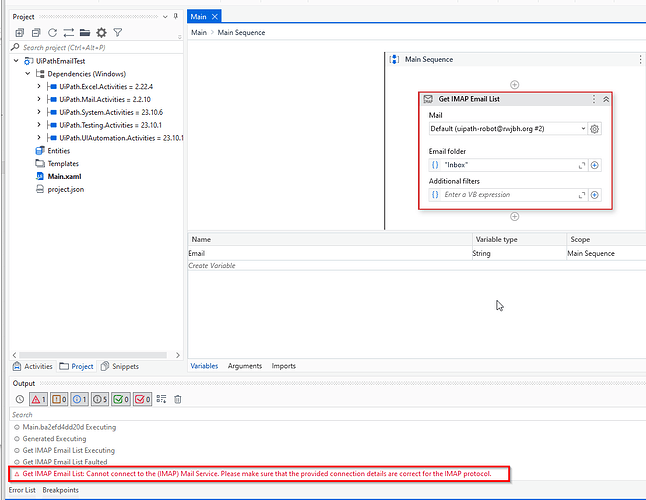Screen dimensions: 646x500
Task: Collapse the UiPathEmailTest project node
Action: point(16,61)
